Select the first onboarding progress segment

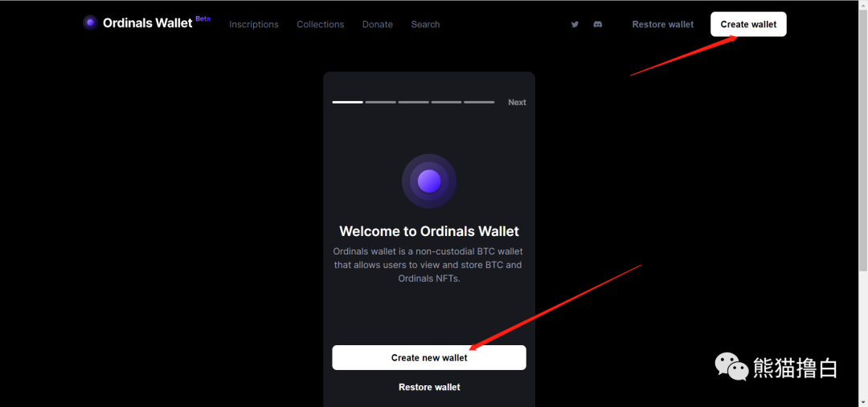pyautogui.click(x=347, y=102)
